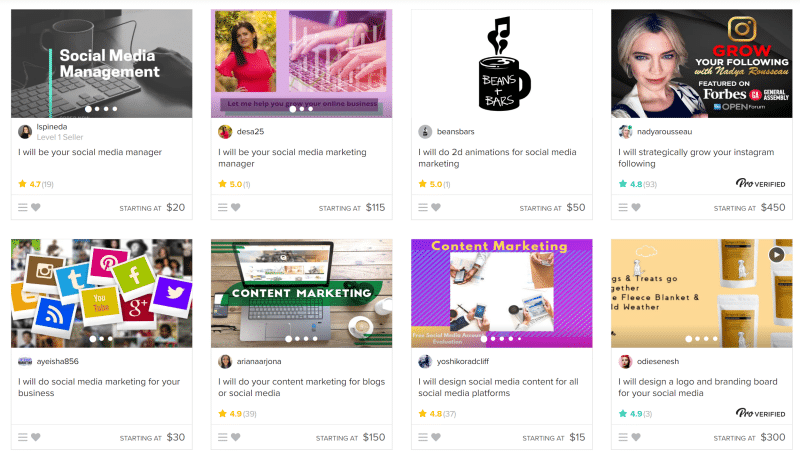
Task: Click Pro Verified badge on odiesenesh gig
Action: point(760,413)
